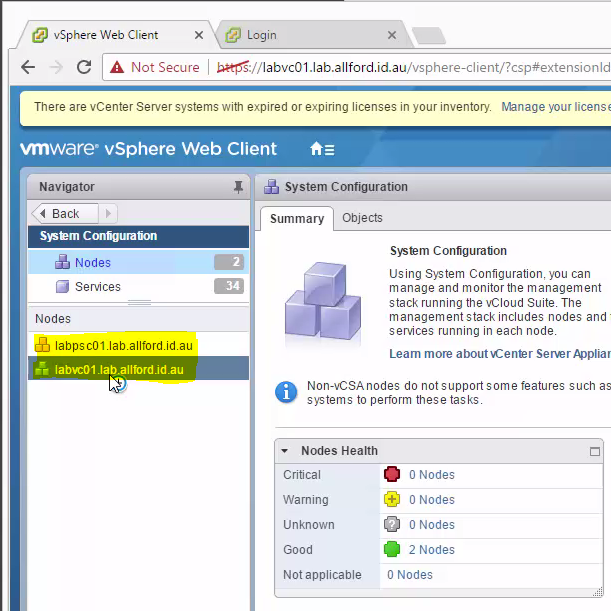Collapse the Nodes Health section

(284, 451)
